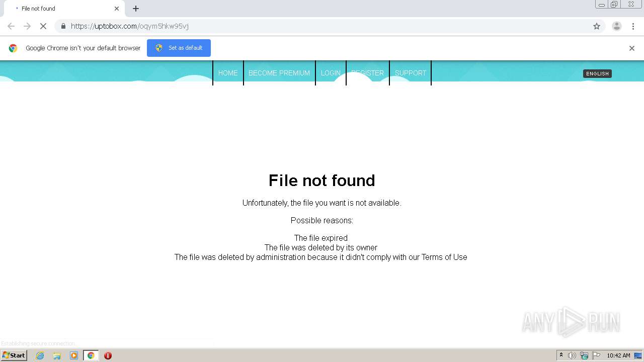Image resolution: width=644 pixels, height=362 pixels.
Task: Show hidden system tray icons
Action: tap(561, 355)
